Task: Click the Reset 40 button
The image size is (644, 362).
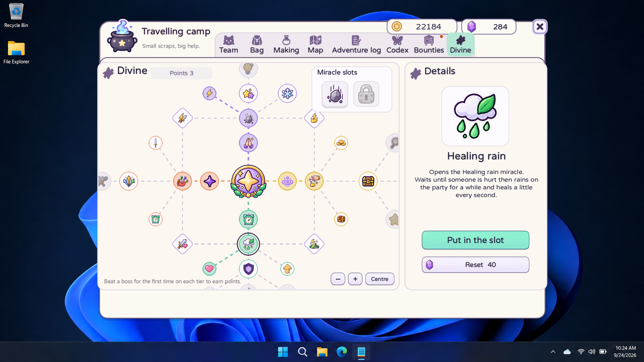Action: pyautogui.click(x=475, y=265)
